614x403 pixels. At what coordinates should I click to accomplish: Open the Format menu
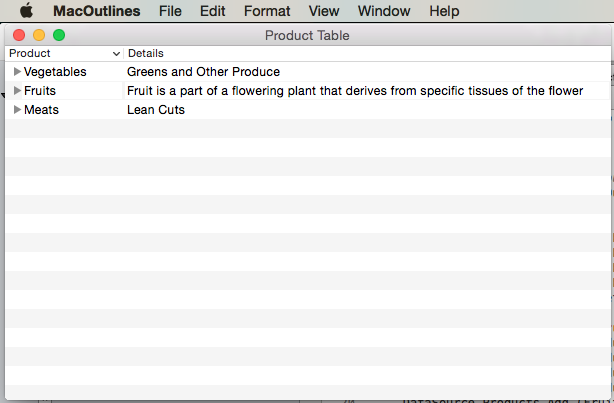pos(267,11)
